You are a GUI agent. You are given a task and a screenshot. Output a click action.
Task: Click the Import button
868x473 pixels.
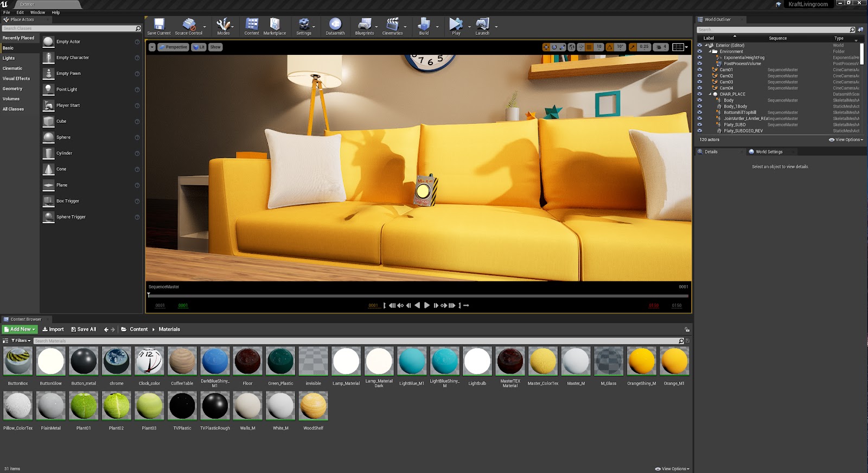(x=53, y=329)
